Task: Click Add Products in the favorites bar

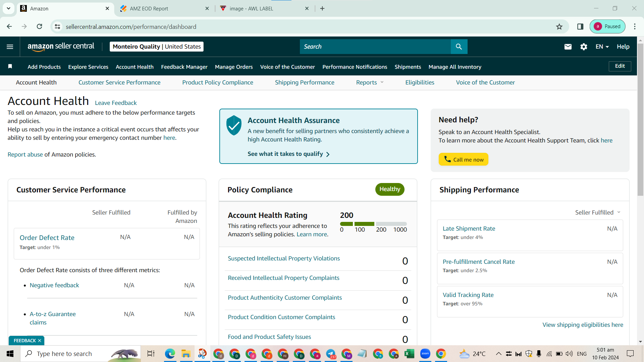Action: click(44, 67)
